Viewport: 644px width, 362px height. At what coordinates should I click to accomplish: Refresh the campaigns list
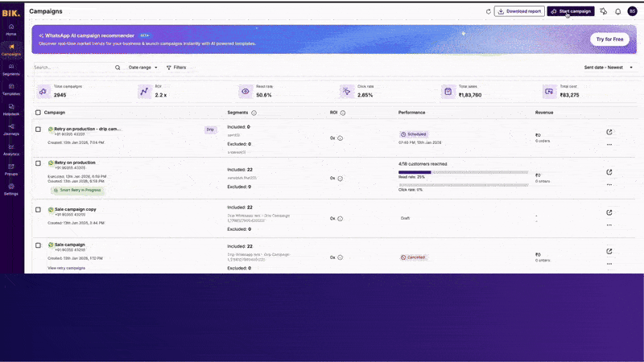[488, 11]
